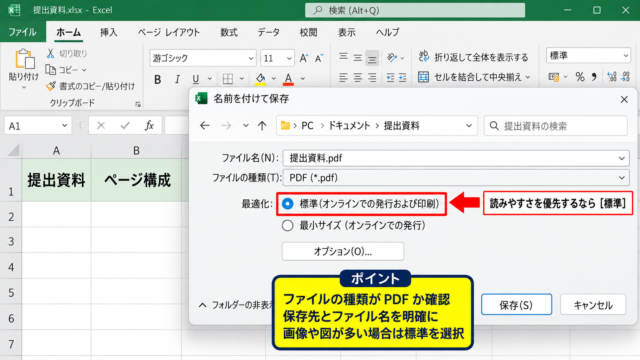Apply percent style format
The image size is (640, 360).
[580, 77]
